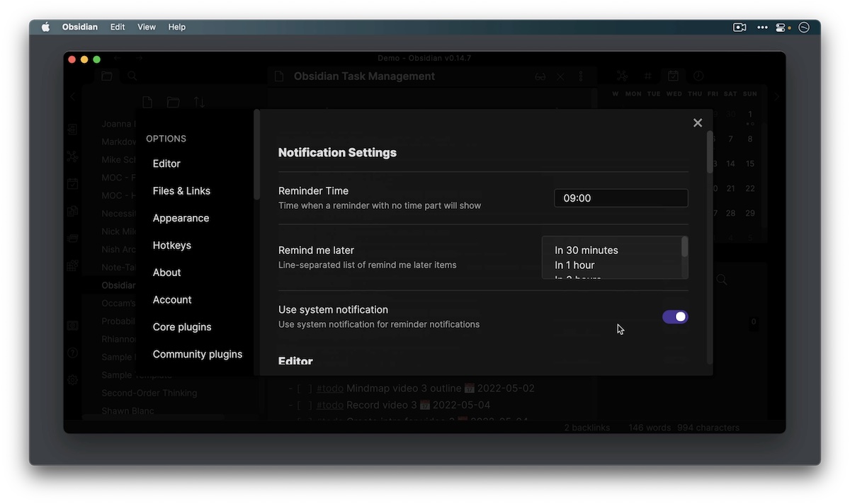This screenshot has height=504, width=850.
Task: Go to Files & Links settings
Action: [181, 190]
